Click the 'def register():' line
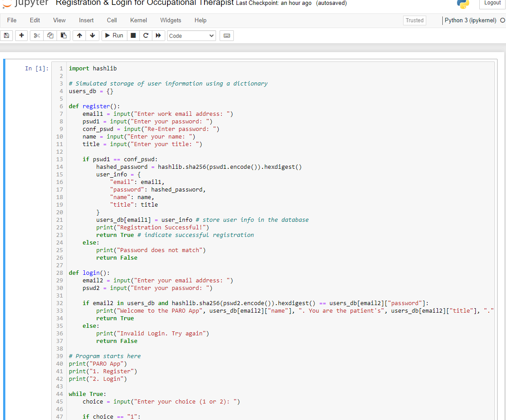 pyautogui.click(x=94, y=106)
